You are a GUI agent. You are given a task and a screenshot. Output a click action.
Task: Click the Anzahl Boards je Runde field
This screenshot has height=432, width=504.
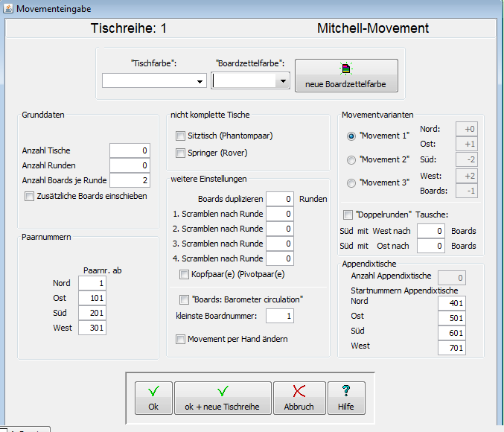point(130,180)
